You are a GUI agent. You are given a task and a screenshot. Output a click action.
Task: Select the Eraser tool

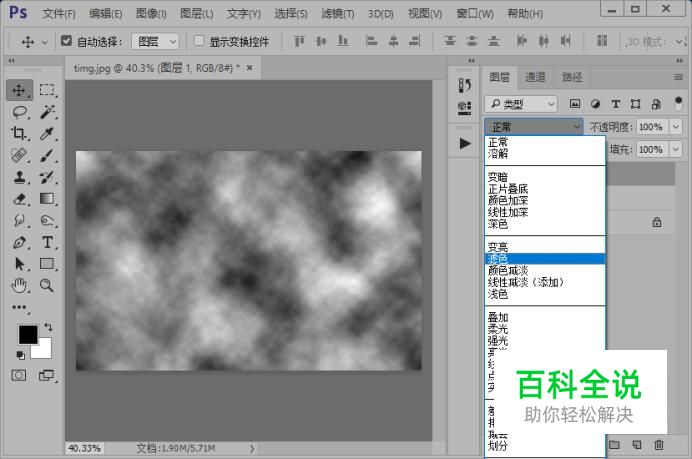tap(19, 199)
